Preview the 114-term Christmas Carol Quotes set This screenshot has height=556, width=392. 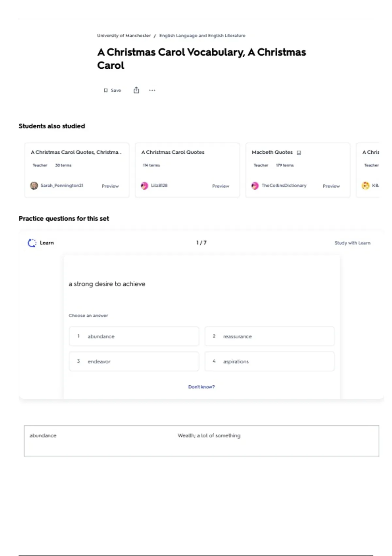click(x=220, y=186)
